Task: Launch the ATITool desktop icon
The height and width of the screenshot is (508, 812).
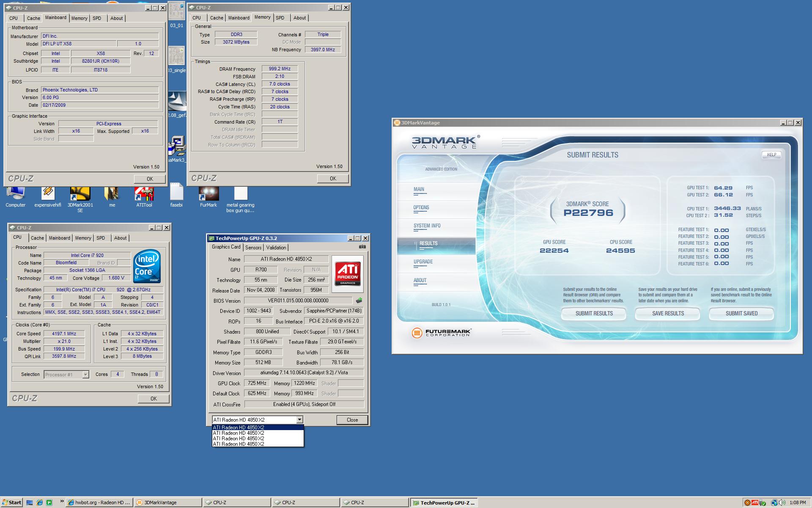Action: pyautogui.click(x=144, y=197)
